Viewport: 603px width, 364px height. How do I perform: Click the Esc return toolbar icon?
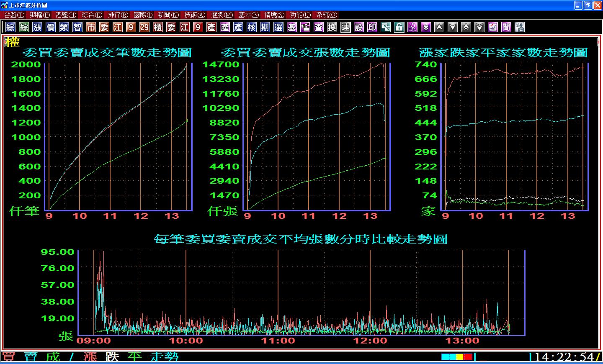point(412,27)
